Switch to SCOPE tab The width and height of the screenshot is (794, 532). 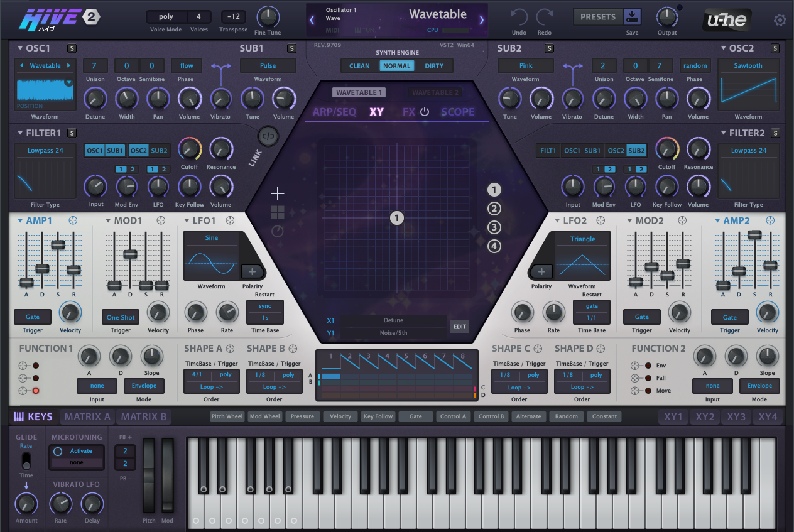click(x=458, y=112)
